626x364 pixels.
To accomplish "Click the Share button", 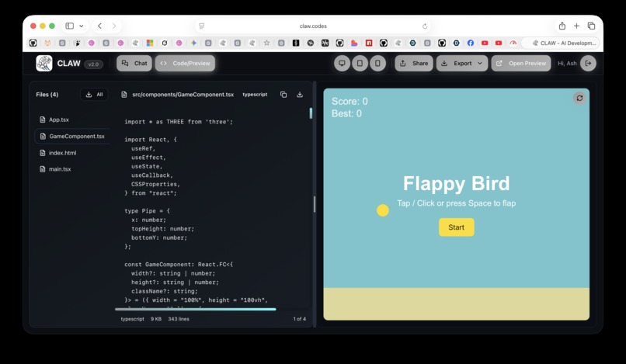I will (414, 63).
